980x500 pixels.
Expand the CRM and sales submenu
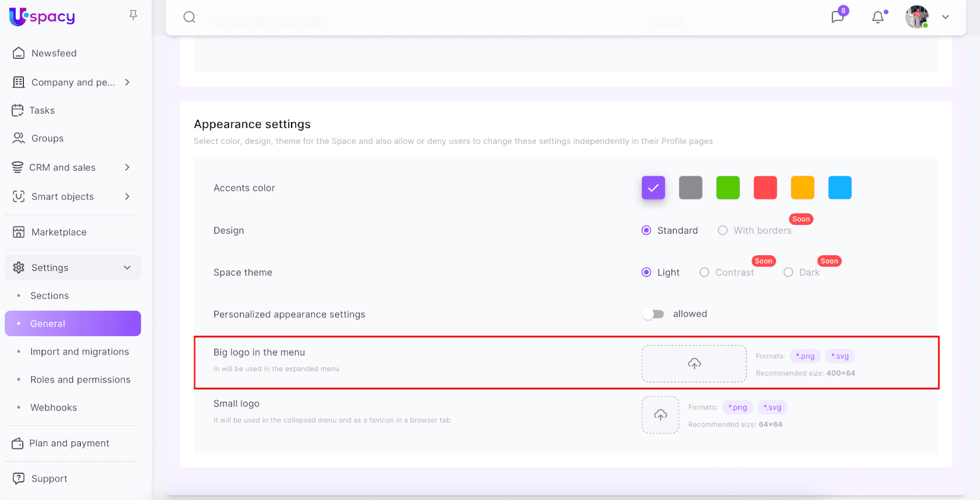click(127, 167)
